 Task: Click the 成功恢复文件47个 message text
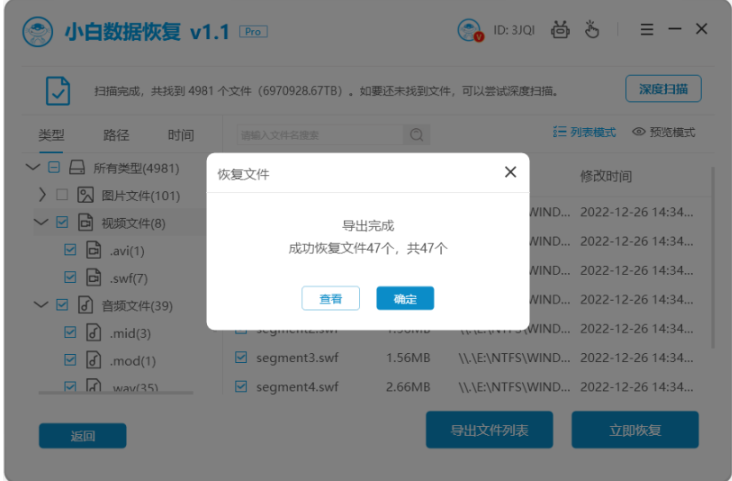pyautogui.click(x=341, y=248)
